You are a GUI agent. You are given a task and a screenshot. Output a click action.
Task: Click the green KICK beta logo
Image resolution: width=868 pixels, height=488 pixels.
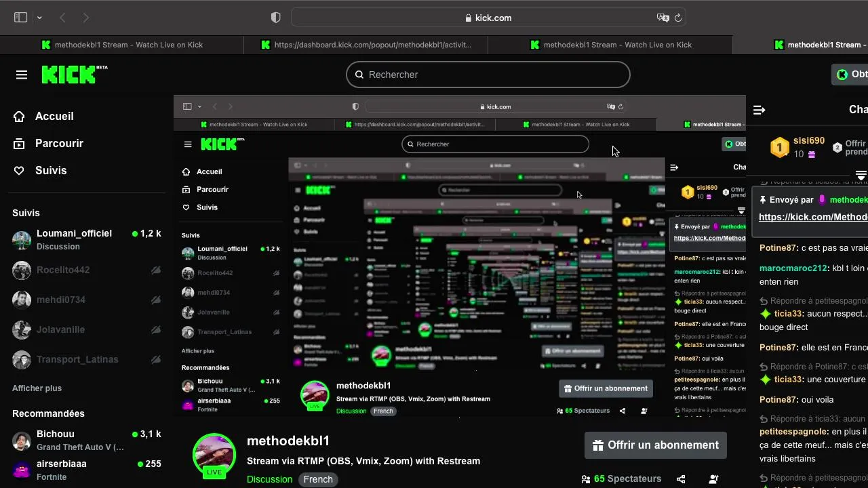coord(75,75)
